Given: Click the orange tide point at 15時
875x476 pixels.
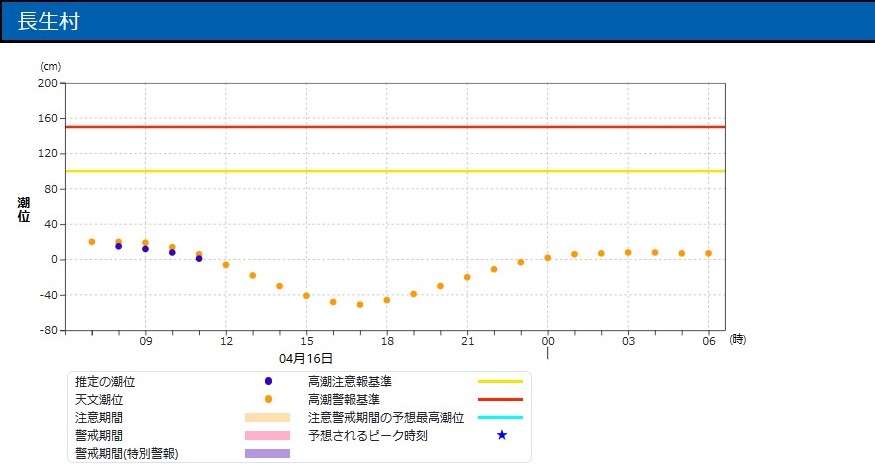Looking at the screenshot, I should [306, 296].
